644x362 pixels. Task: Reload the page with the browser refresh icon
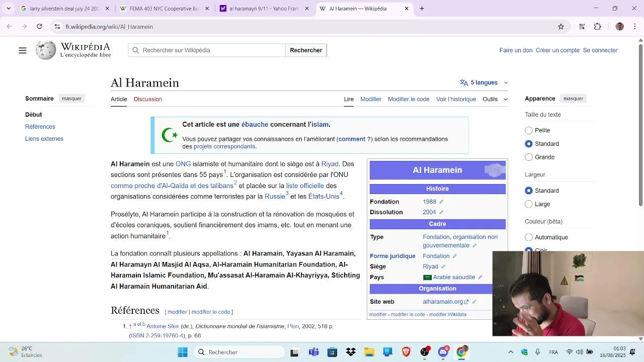point(39,27)
